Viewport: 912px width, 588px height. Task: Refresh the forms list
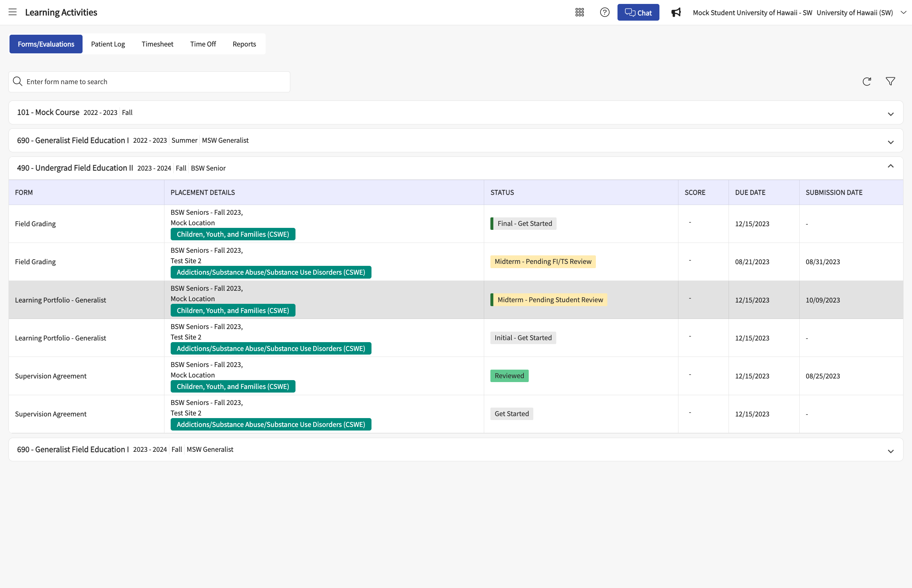click(x=866, y=81)
